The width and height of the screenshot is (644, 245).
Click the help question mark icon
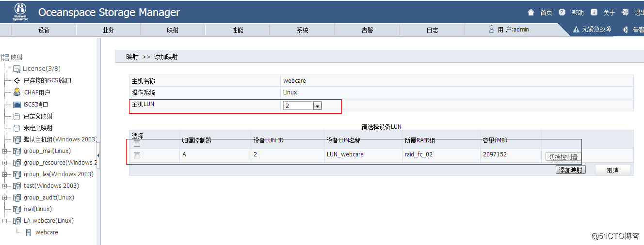pos(562,12)
